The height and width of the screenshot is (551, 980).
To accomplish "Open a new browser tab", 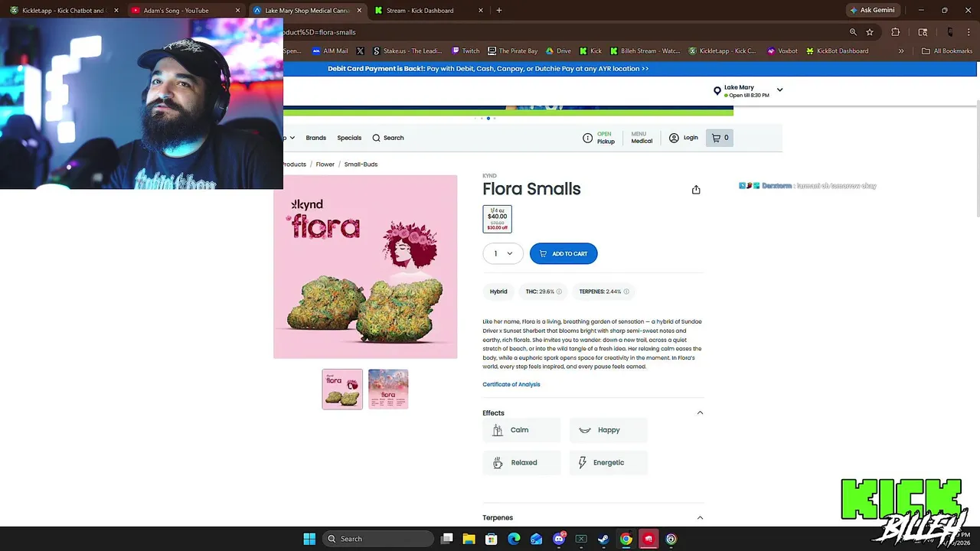I will tap(499, 10).
